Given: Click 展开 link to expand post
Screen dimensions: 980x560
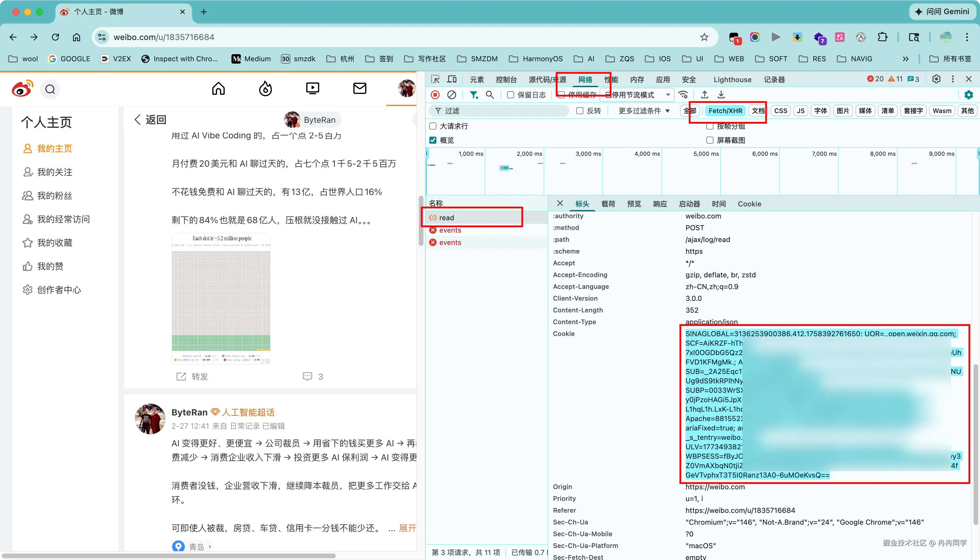Looking at the screenshot, I should (x=407, y=528).
